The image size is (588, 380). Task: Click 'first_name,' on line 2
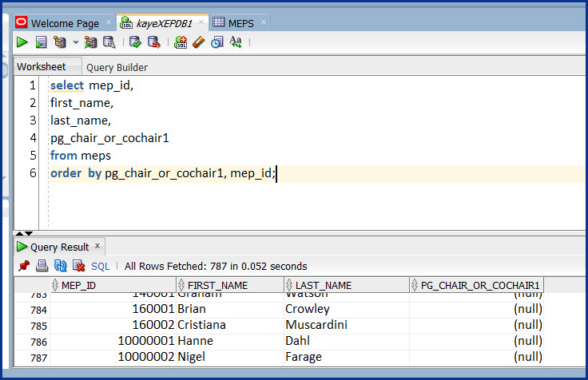[x=81, y=103]
